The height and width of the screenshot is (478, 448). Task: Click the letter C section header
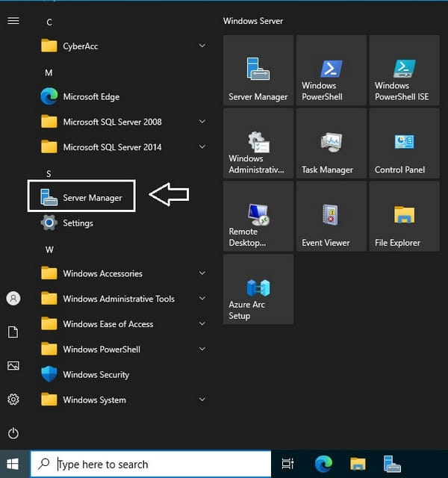pos(49,22)
